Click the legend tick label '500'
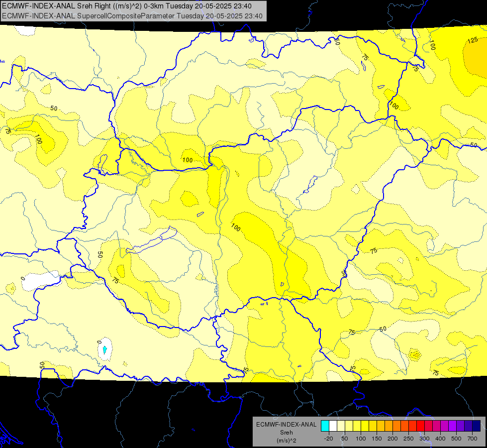Image resolution: width=487 pixels, height=448 pixels. pyautogui.click(x=456, y=439)
